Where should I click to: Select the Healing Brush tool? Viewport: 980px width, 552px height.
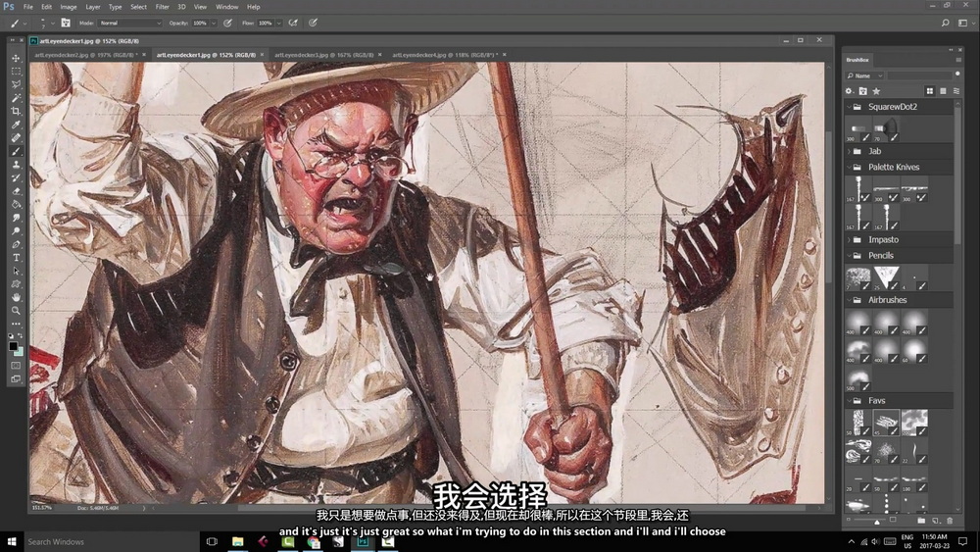click(x=16, y=137)
